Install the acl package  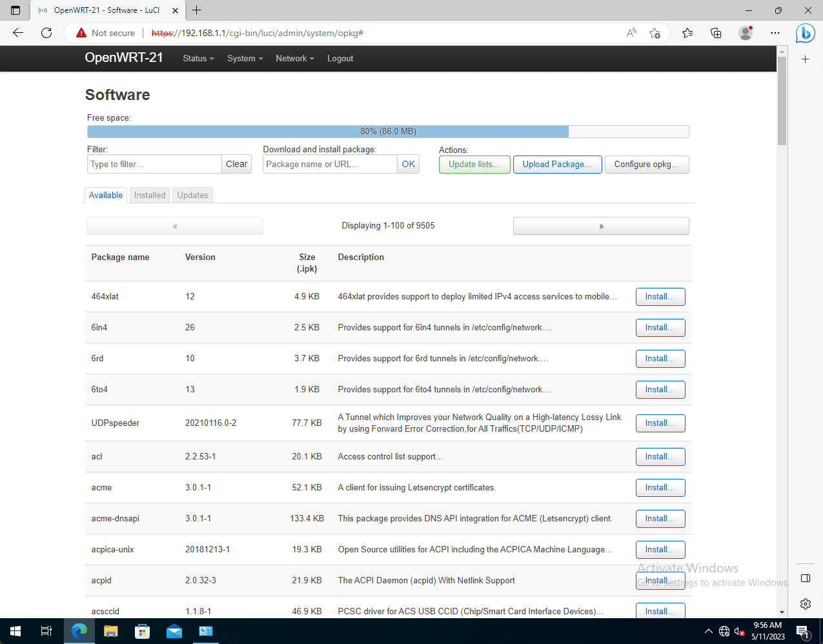click(660, 457)
